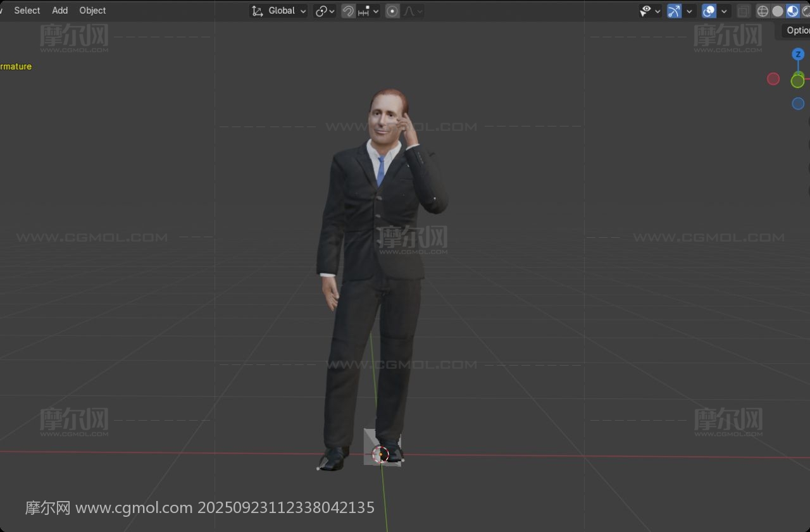The width and height of the screenshot is (810, 532).
Task: Click the blue Z axis gizmo ball
Action: coord(798,54)
